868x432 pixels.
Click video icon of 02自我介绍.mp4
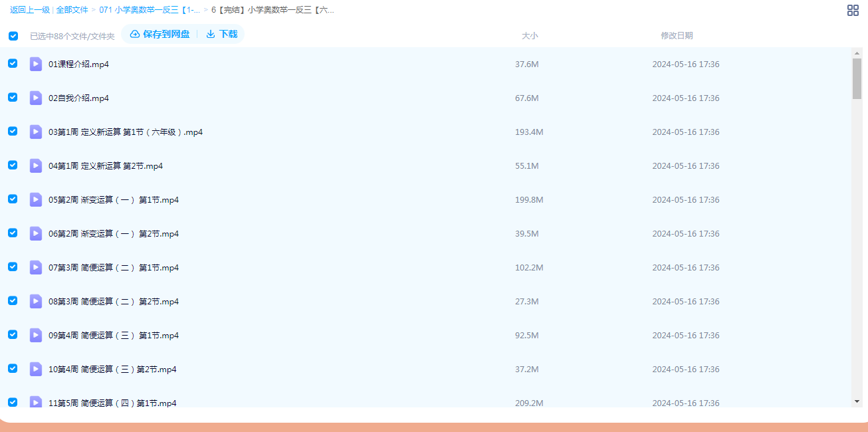tap(36, 98)
